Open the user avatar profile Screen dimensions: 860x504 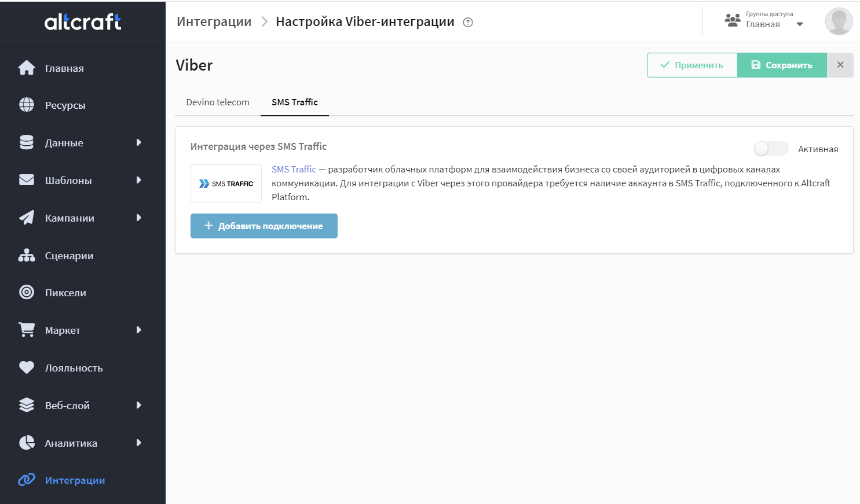[839, 21]
